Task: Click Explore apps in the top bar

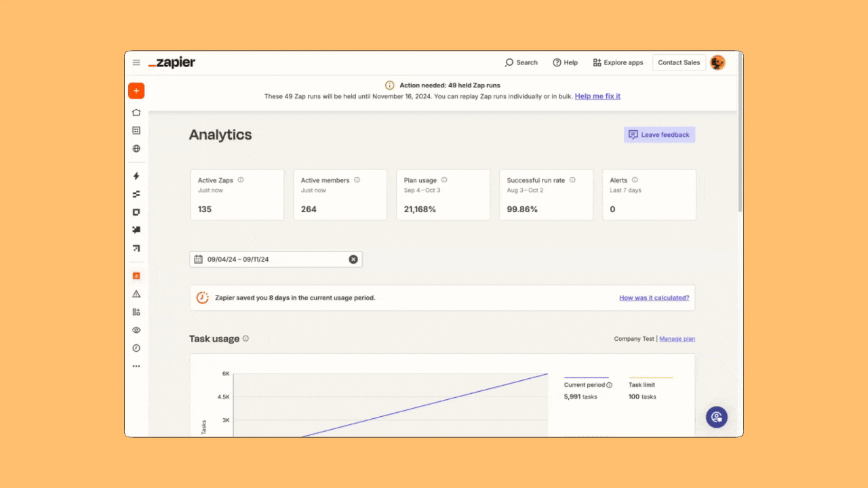Action: (618, 62)
